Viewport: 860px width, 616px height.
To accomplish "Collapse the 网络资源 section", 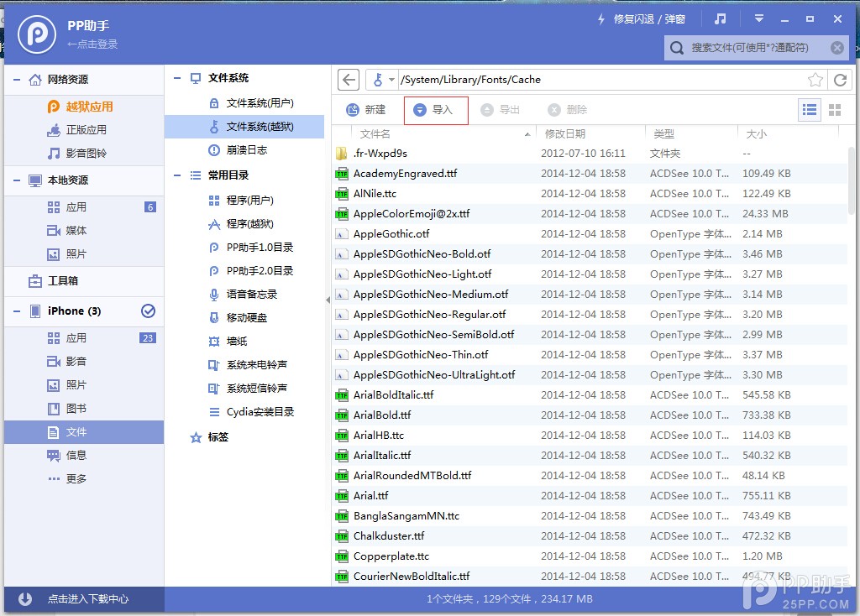I will point(16,80).
